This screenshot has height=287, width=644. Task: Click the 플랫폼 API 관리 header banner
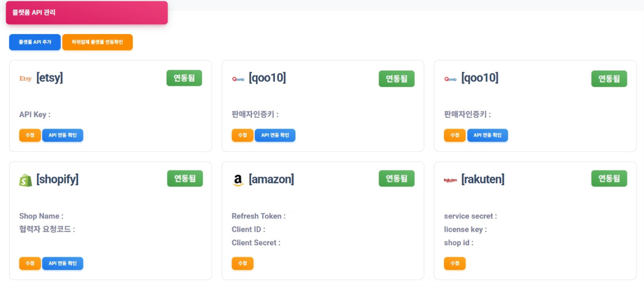(x=87, y=13)
